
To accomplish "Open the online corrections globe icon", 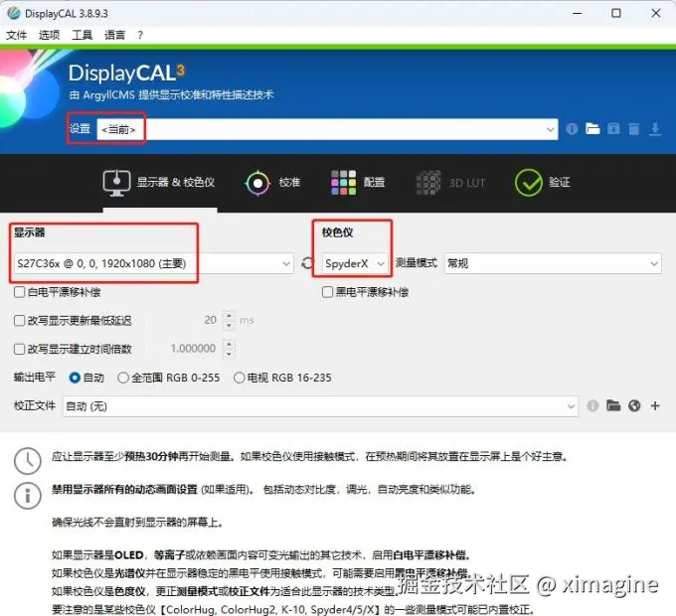I will (634, 405).
